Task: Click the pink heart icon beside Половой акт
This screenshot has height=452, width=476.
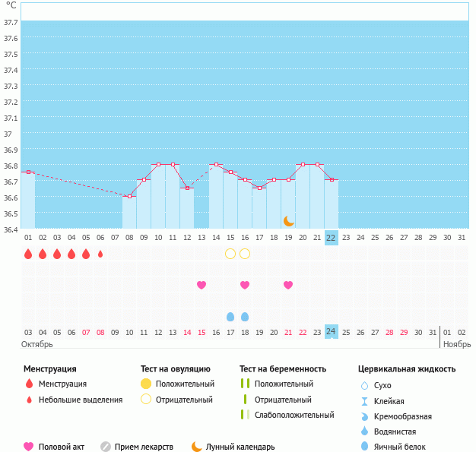Action: pos(29,447)
